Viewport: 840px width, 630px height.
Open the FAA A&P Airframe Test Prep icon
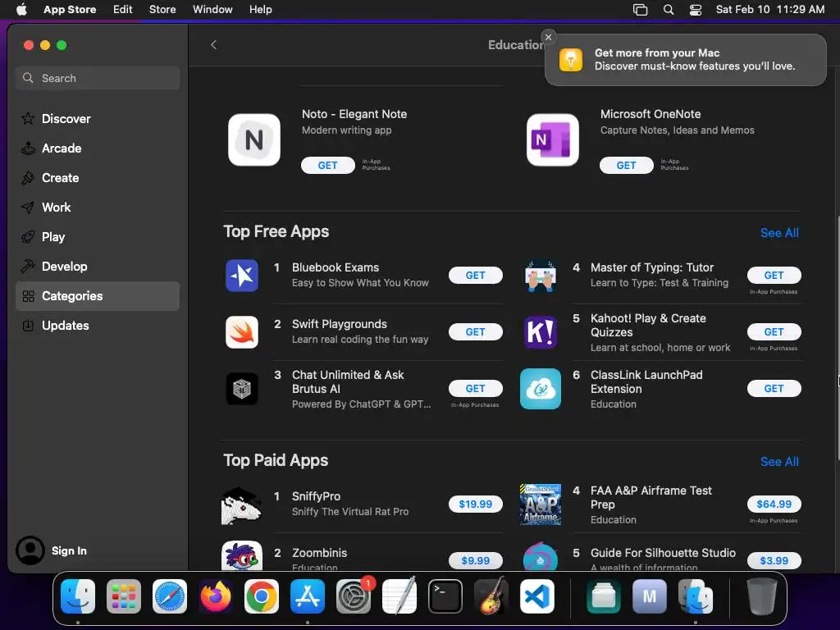540,504
